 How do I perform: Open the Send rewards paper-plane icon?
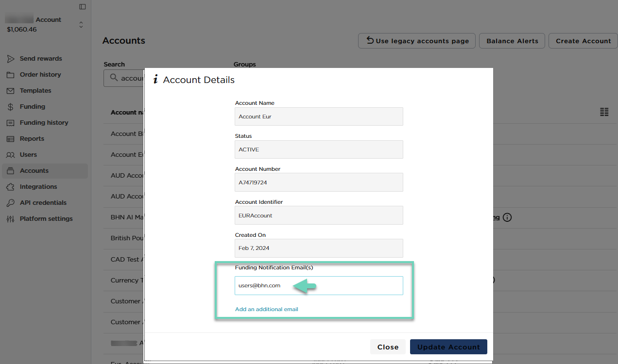tap(10, 59)
